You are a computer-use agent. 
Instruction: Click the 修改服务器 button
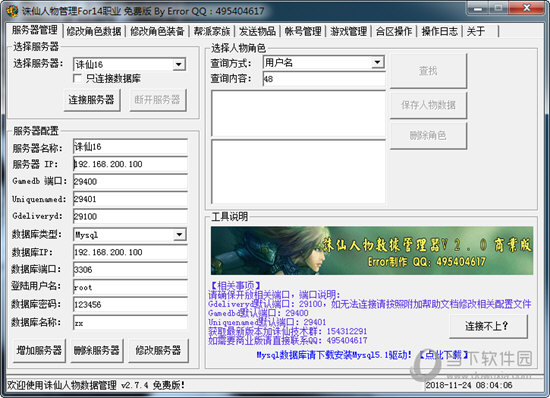tap(158, 350)
